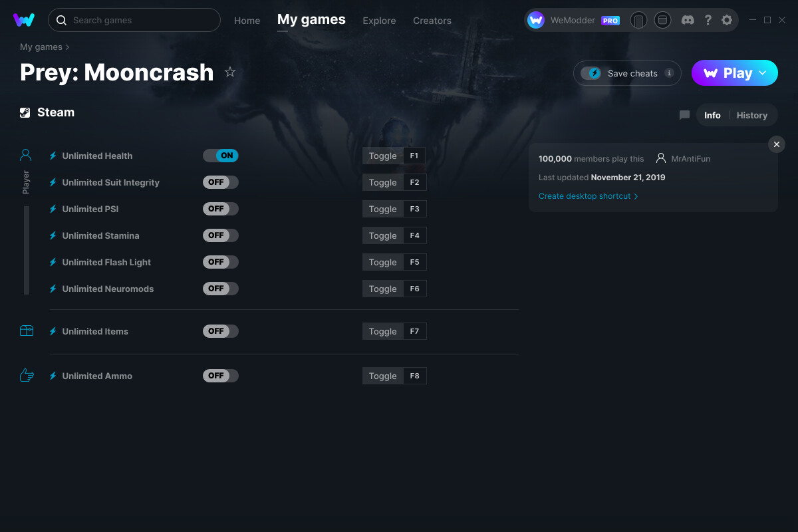Click the info icon in Save cheats
798x532 pixels.
pos(669,73)
